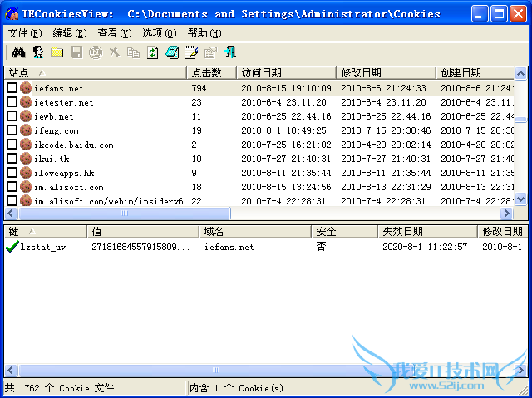Image resolution: width=532 pixels, height=398 pixels.
Task: Click the user profile selection icon
Action: [38, 52]
